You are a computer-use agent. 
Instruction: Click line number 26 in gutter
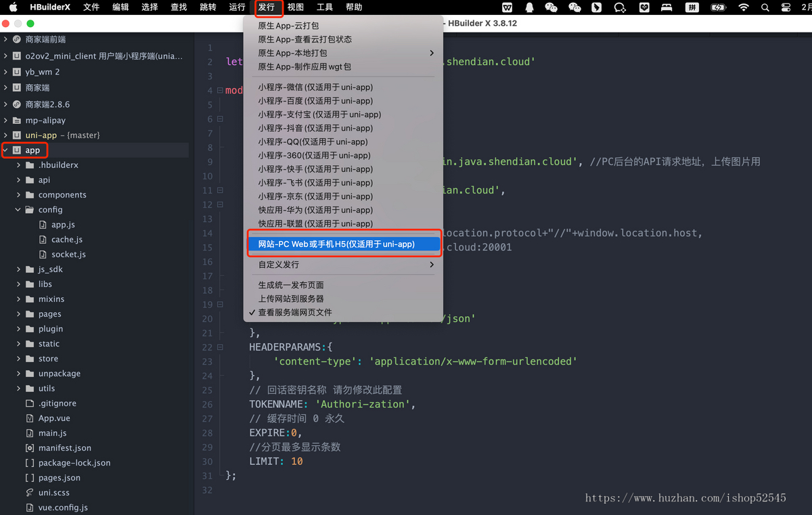click(x=206, y=405)
